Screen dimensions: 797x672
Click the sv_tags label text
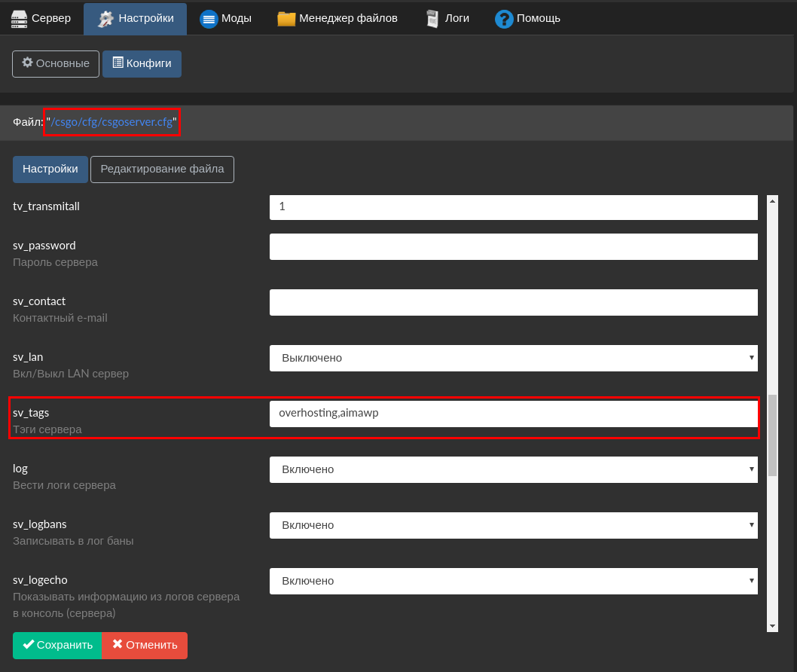[x=31, y=413]
